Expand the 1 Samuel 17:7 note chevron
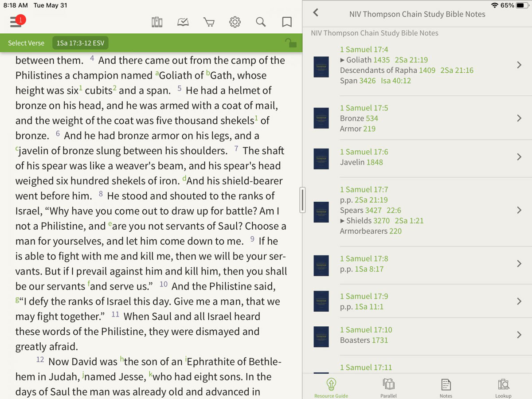Image resolution: width=532 pixels, height=399 pixels. [x=519, y=210]
